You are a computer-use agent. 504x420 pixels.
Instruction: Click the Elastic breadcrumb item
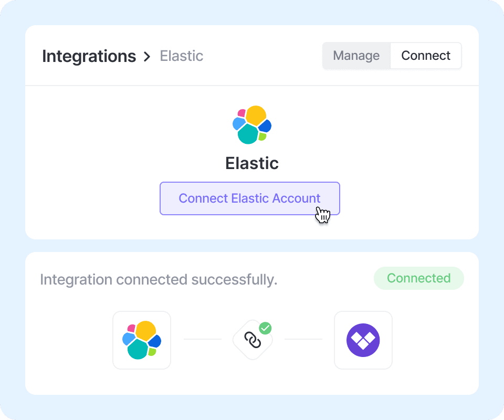181,56
